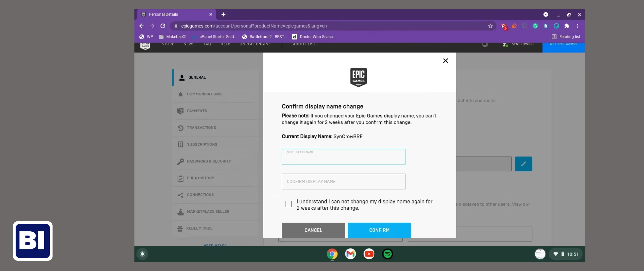Viewport: 644px width, 271px height.
Task: Check the two-week understanding checkbox
Action: click(x=288, y=204)
